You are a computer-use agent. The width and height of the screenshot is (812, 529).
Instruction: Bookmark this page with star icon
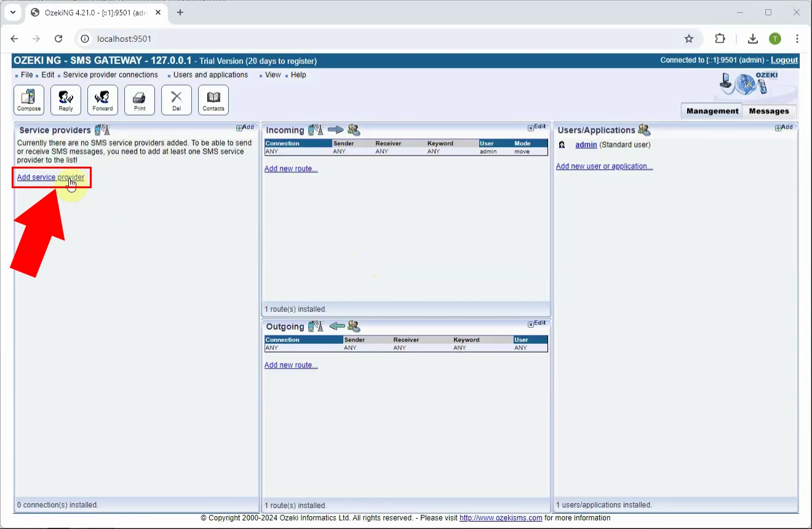point(689,39)
